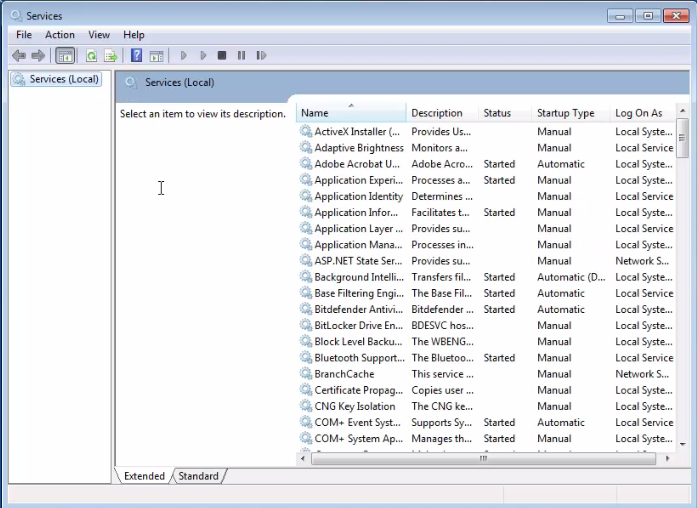697x508 pixels.
Task: Click the Export List toolbar icon
Action: pyautogui.click(x=110, y=56)
